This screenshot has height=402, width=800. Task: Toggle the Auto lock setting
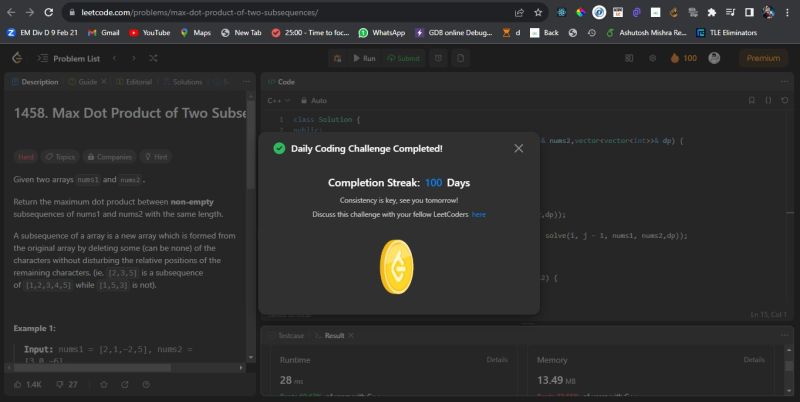tap(313, 100)
